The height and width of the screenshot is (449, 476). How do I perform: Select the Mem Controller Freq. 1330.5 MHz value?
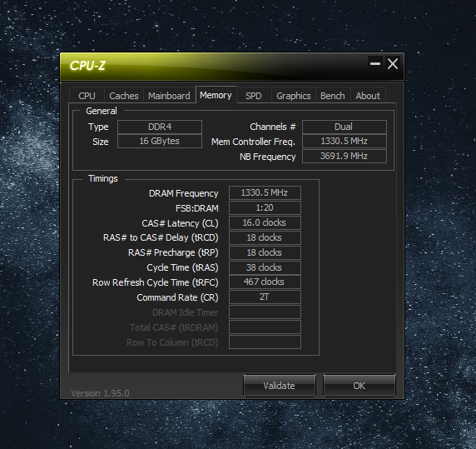345,142
